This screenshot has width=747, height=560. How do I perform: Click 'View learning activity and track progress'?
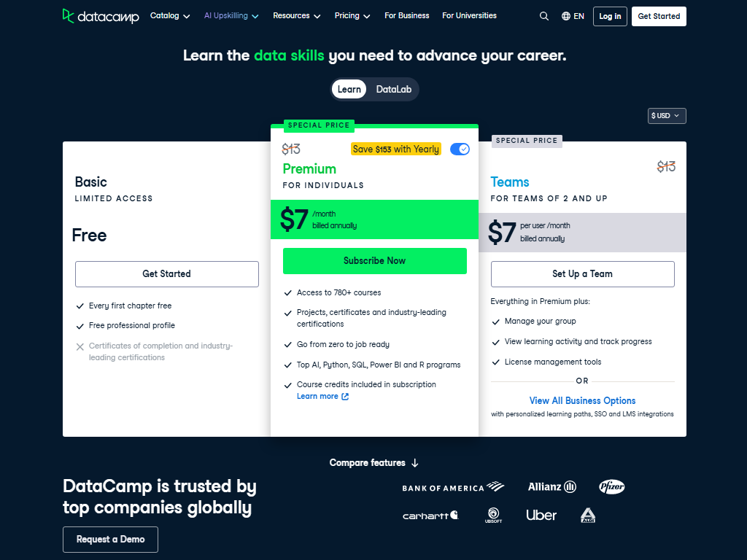578,341
